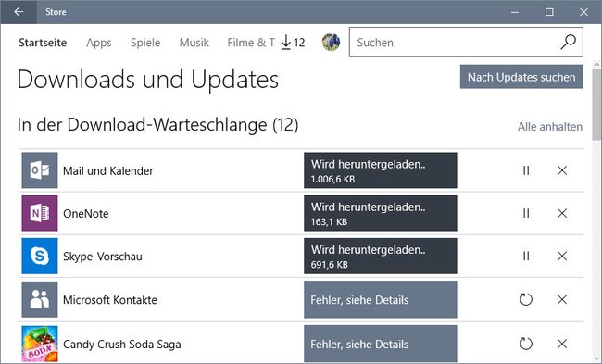Cancel the OneNote download
This screenshot has width=602, height=364.
click(x=562, y=213)
